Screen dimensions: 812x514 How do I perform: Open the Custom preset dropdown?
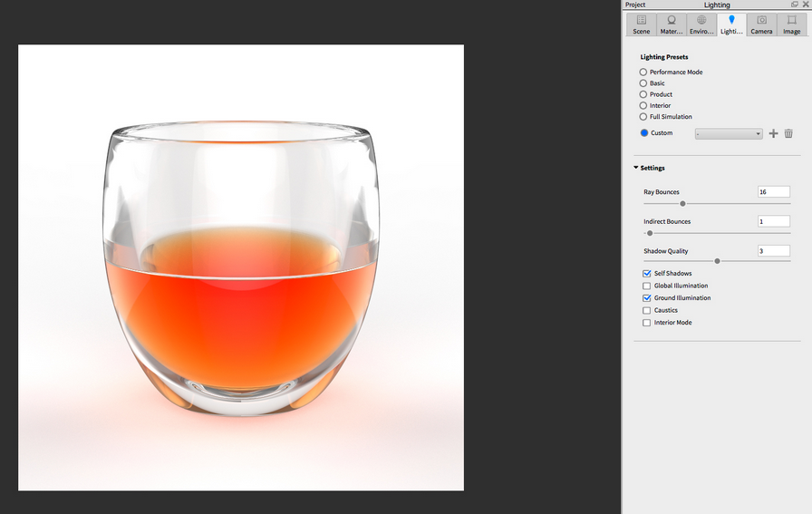[729, 134]
